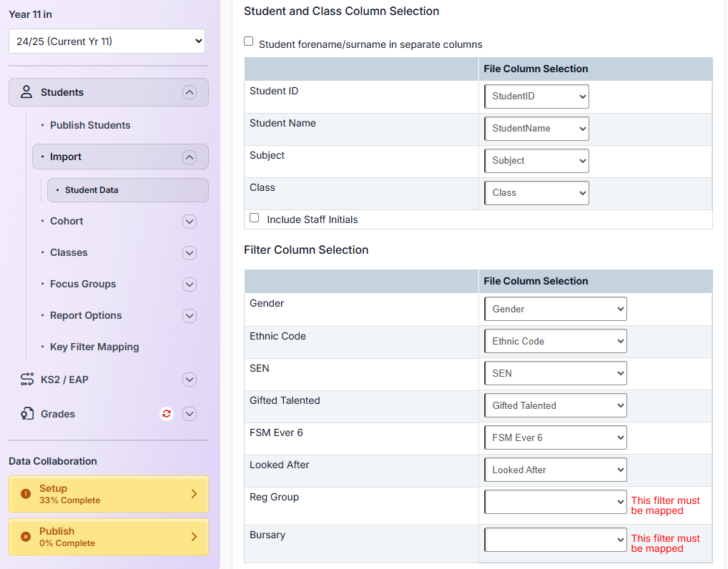Collapse the Students section chevron
Viewport: 728px width, 569px height.
(189, 92)
